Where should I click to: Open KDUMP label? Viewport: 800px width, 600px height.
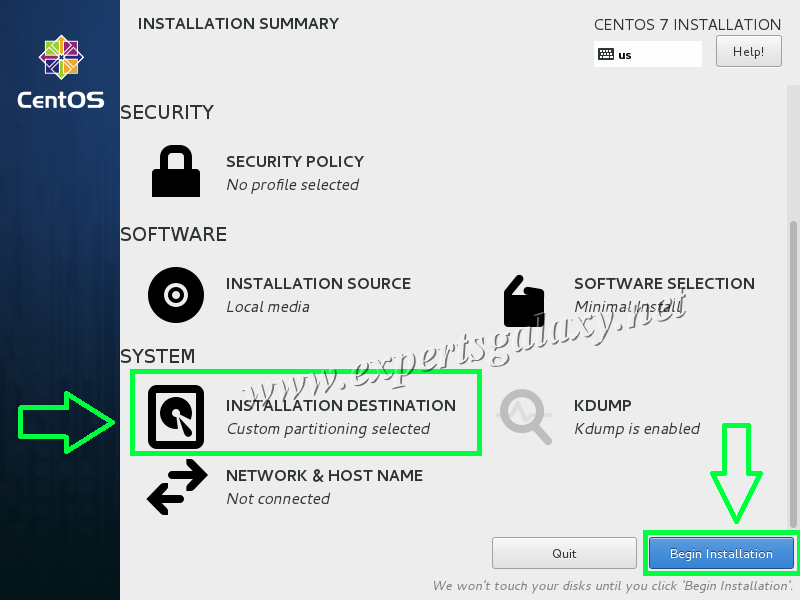pos(603,406)
